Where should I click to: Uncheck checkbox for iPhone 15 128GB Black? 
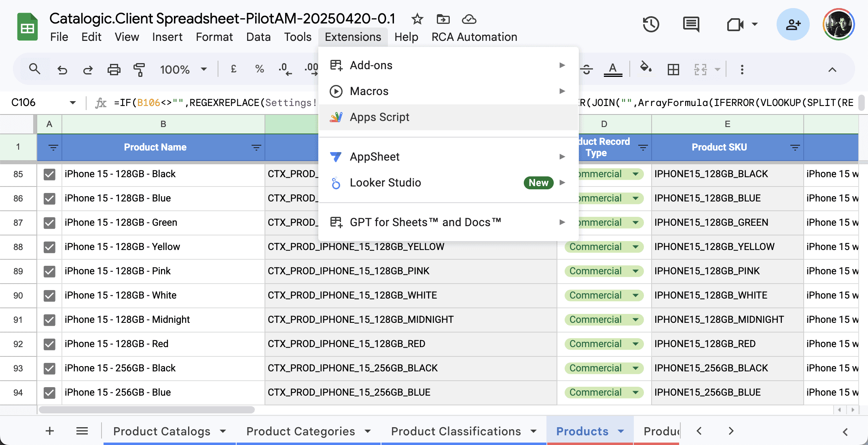click(x=49, y=174)
